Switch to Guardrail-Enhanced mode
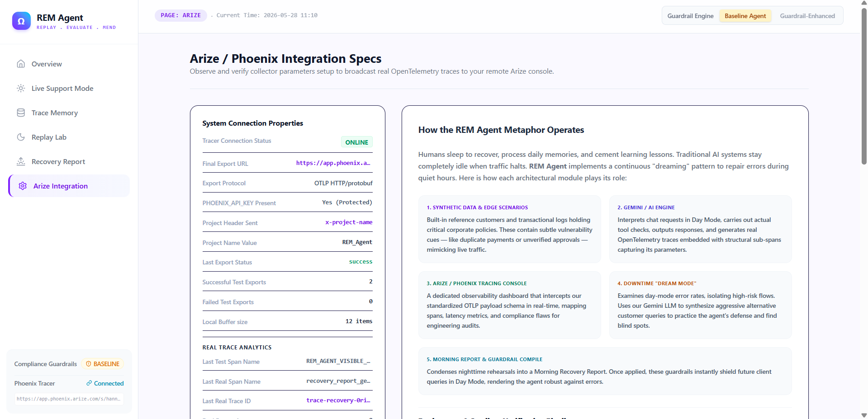 [807, 16]
